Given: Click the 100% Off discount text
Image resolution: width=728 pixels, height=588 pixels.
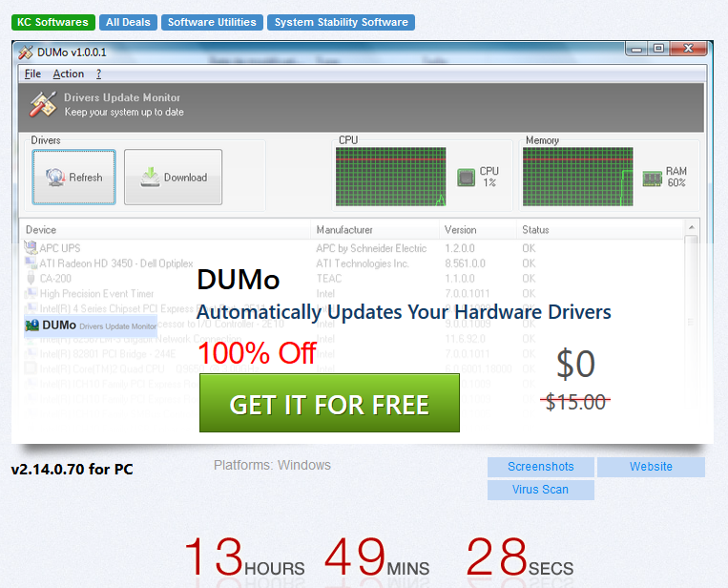Looking at the screenshot, I should tap(257, 353).
